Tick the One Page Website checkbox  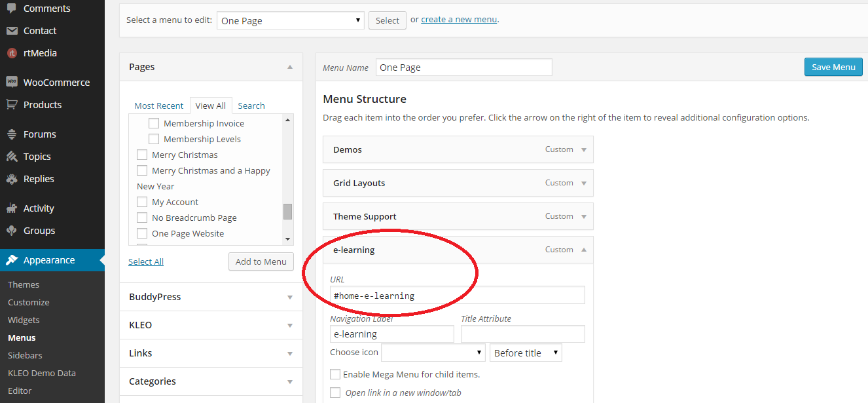click(142, 234)
